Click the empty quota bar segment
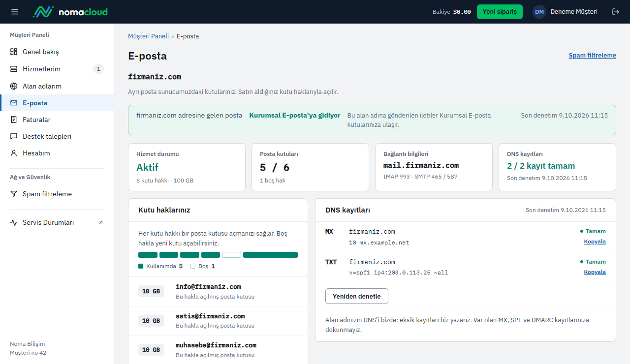The height and width of the screenshot is (364, 630). click(231, 255)
